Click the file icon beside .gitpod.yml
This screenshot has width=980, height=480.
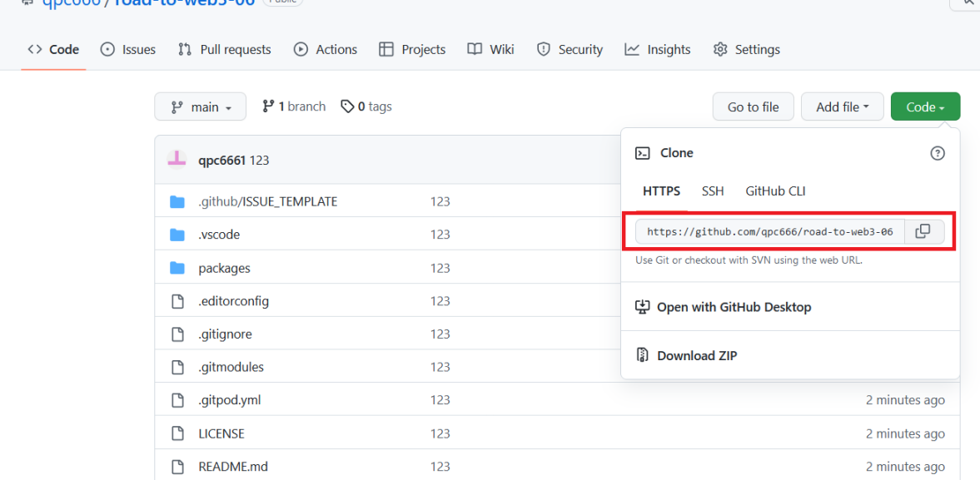(x=178, y=400)
